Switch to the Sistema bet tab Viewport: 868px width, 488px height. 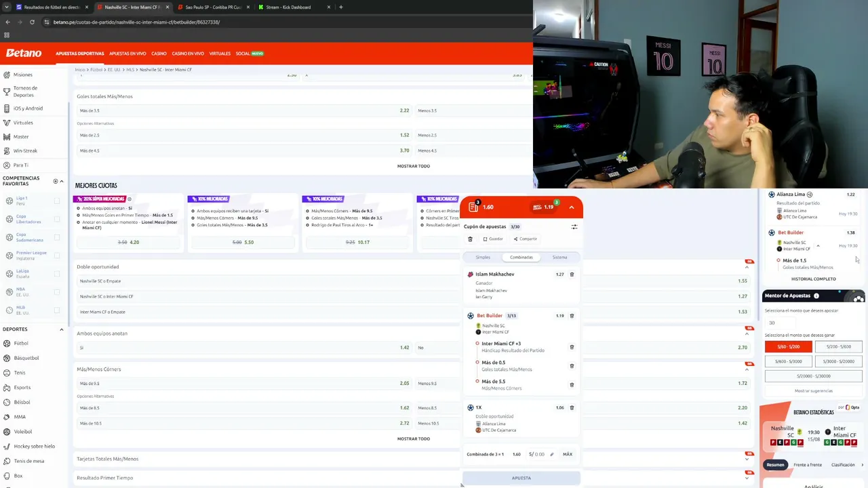559,258
